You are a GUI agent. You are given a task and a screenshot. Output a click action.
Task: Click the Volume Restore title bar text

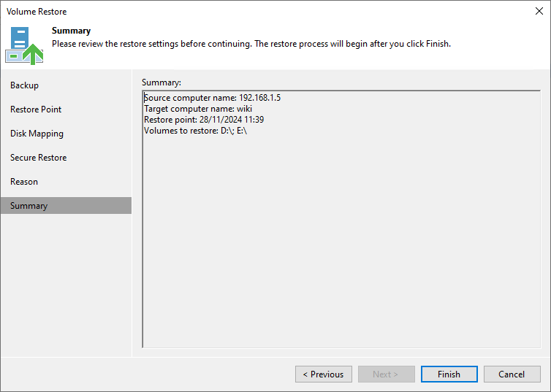37,12
